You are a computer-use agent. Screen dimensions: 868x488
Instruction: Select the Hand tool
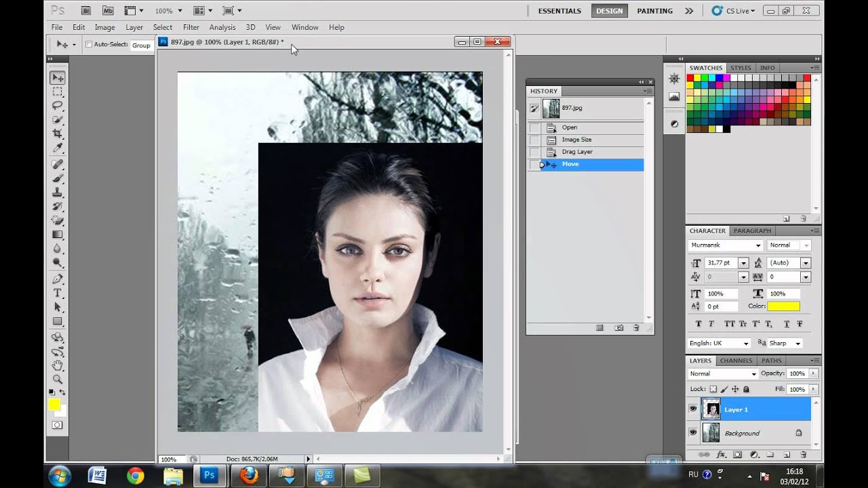tap(58, 366)
